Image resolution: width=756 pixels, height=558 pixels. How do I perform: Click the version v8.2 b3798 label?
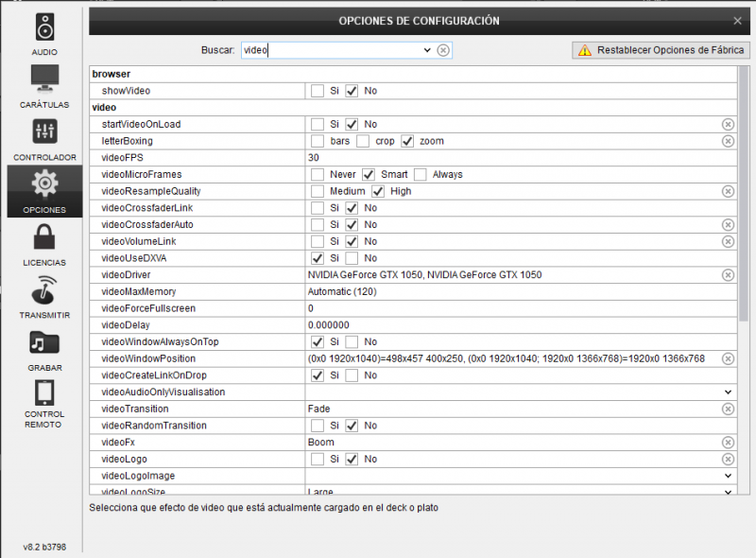pyautogui.click(x=44, y=547)
